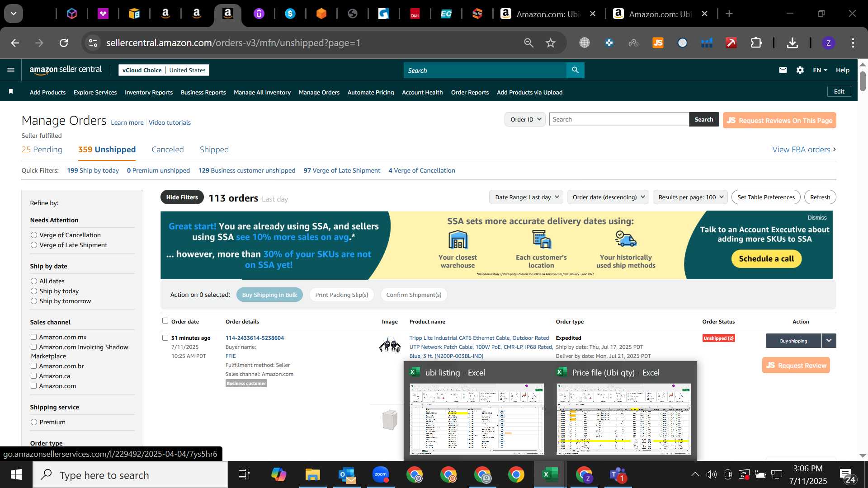Open the browser extensions puzzle icon
This screenshot has height=488, width=868.
coord(756,43)
